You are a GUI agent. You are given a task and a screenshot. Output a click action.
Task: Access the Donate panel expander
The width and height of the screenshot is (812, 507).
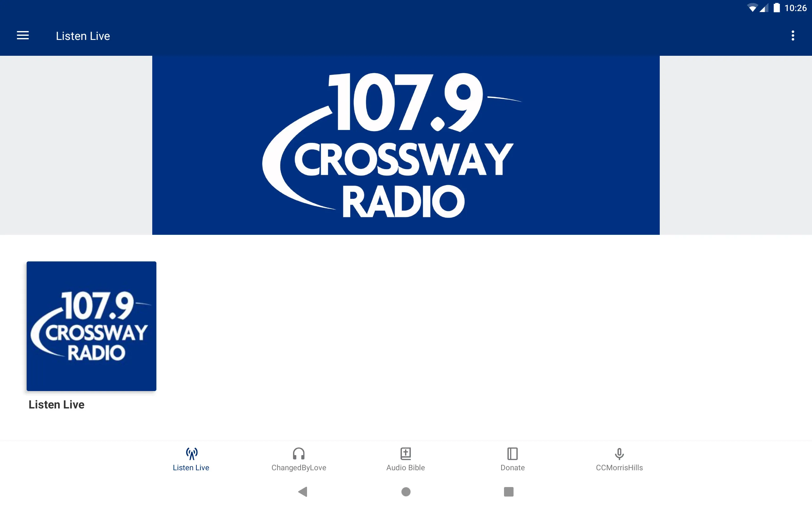512,459
